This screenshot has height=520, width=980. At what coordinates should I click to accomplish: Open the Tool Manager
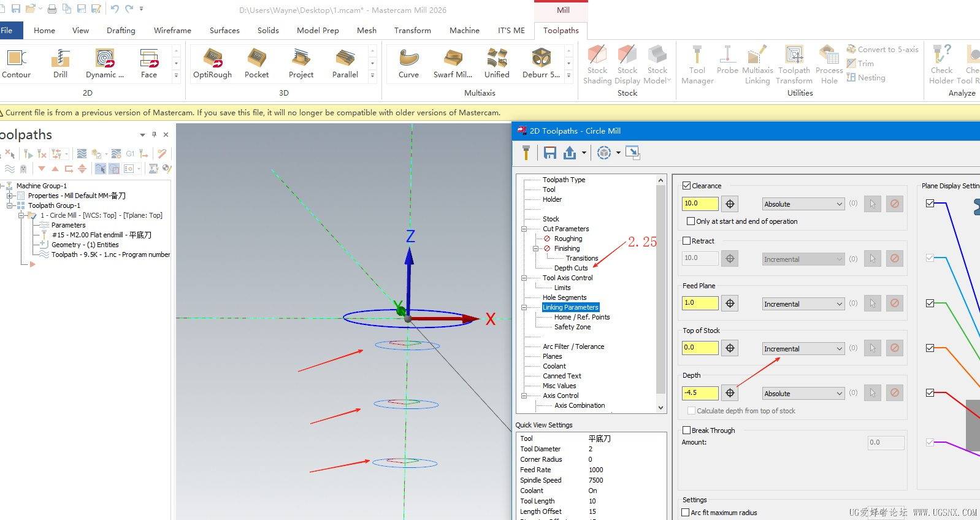click(697, 64)
